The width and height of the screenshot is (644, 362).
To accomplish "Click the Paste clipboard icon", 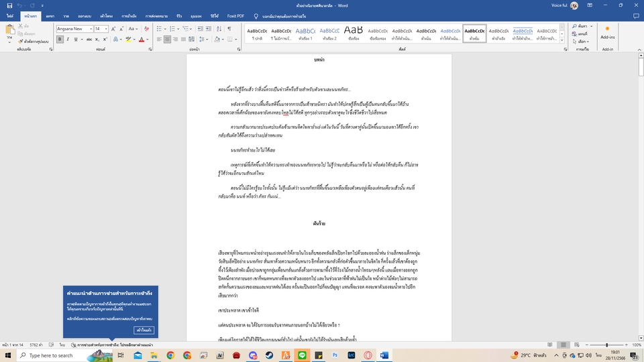I will 10,30.
